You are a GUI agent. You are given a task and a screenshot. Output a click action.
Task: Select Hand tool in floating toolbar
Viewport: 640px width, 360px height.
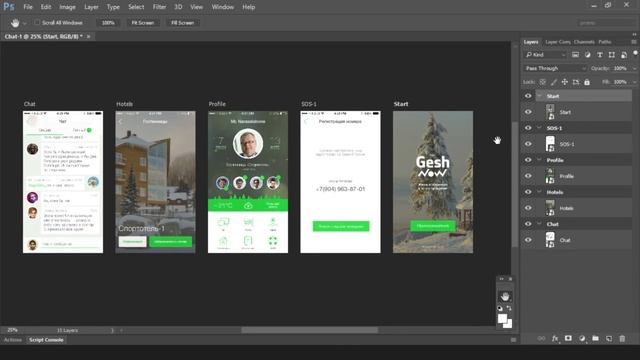[x=505, y=296]
